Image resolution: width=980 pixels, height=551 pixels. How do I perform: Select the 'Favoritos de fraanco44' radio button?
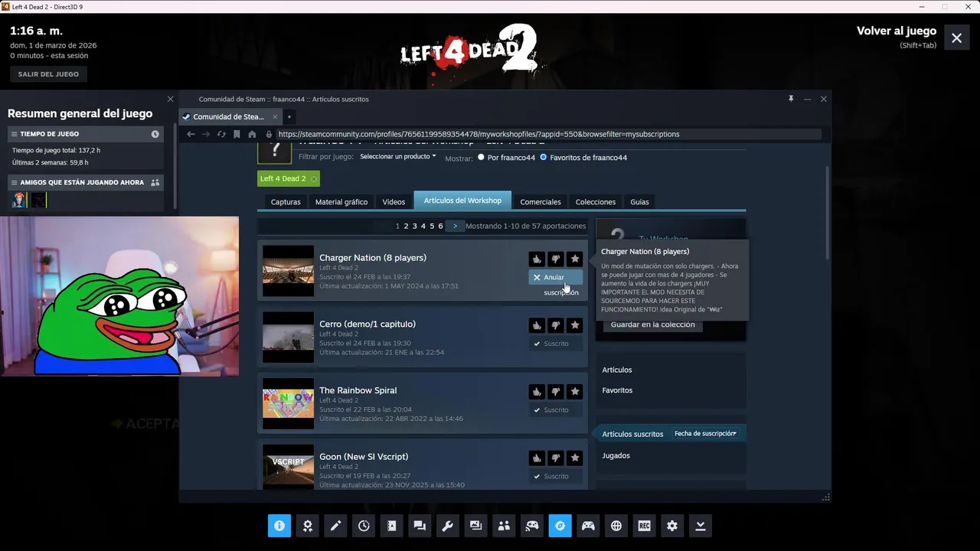[x=544, y=158]
